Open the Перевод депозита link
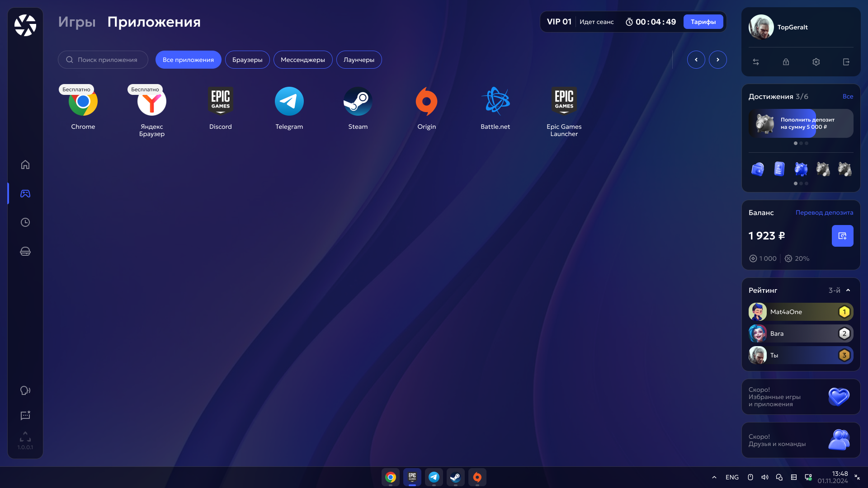Image resolution: width=868 pixels, height=488 pixels. click(x=824, y=212)
